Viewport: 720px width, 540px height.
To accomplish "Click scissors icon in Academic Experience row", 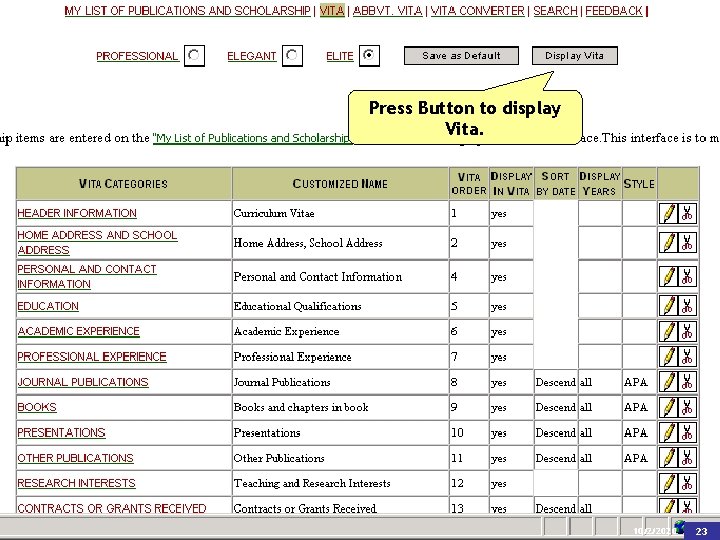I will coord(687,332).
